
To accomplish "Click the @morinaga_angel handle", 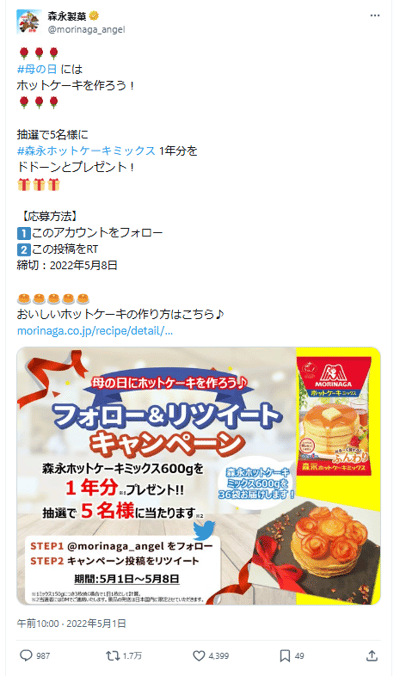I will point(86,30).
